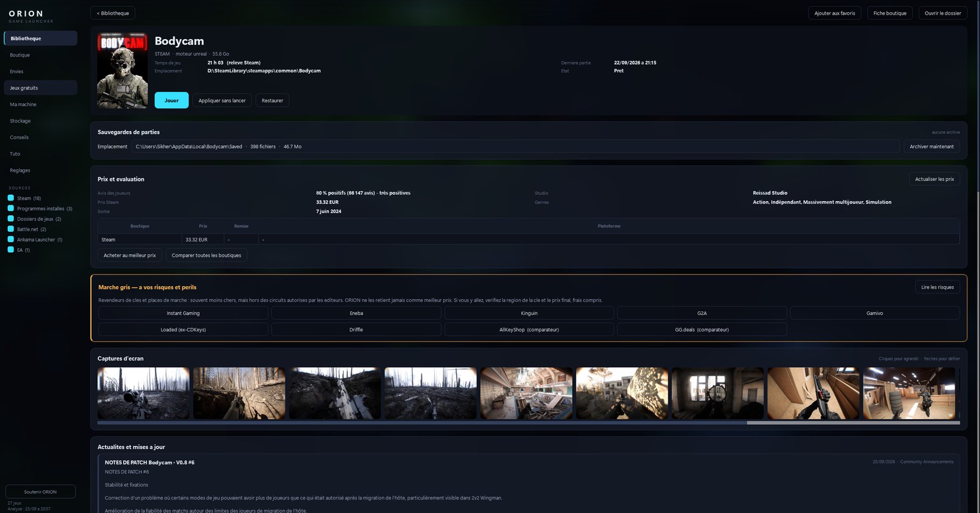The width and height of the screenshot is (980, 513).
Task: Open the dark room with bright window screenshot
Action: (718, 393)
